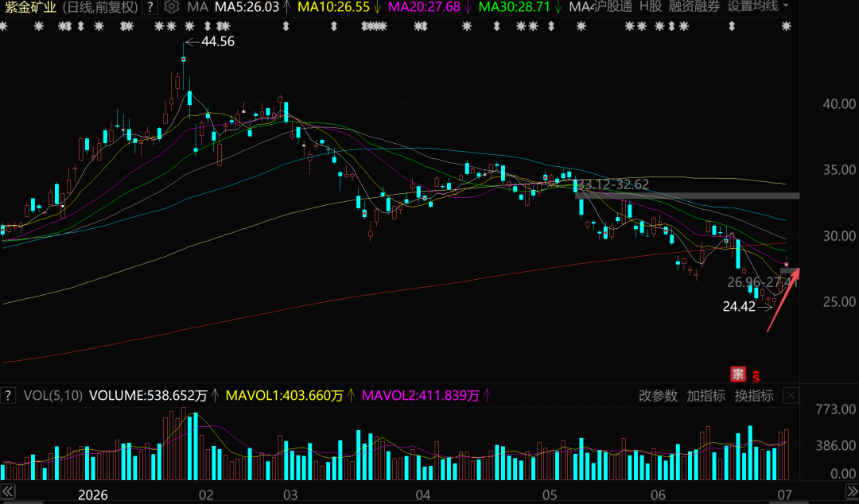Click the 33.12-32.62 gap label

[613, 184]
